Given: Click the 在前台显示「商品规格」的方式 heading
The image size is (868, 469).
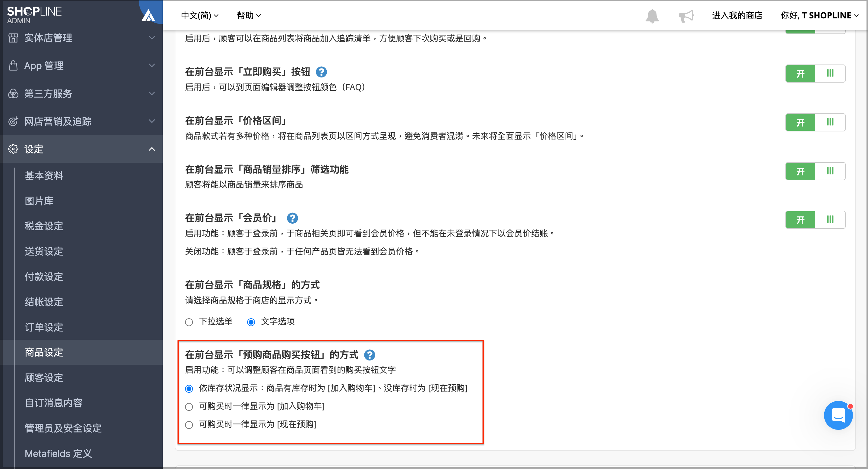Looking at the screenshot, I should (252, 285).
